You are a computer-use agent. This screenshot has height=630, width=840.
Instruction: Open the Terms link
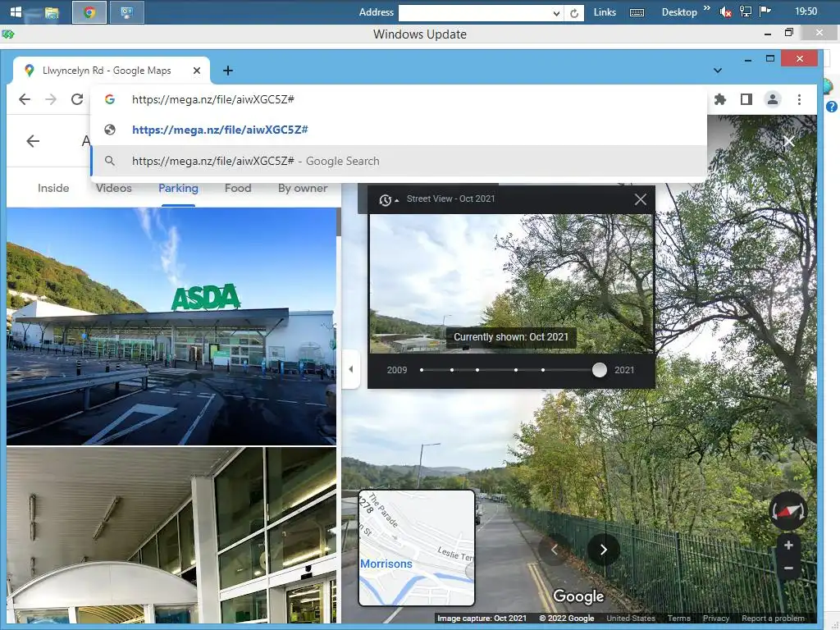pos(678,619)
